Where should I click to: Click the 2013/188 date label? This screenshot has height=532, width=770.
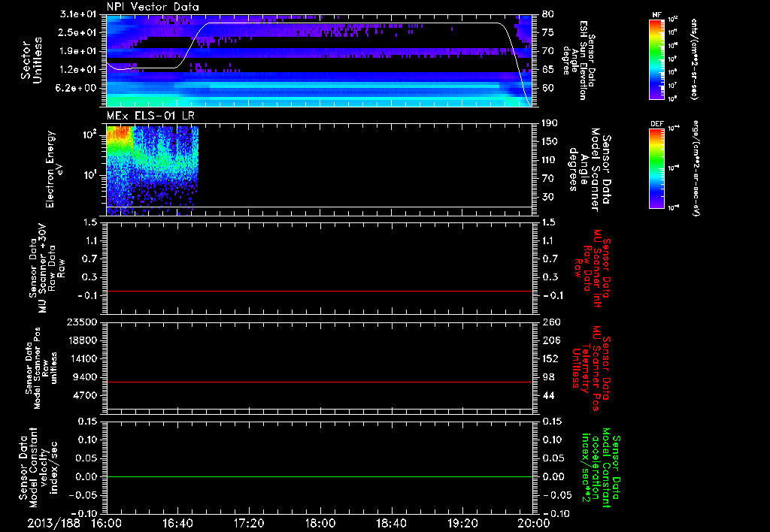click(53, 523)
